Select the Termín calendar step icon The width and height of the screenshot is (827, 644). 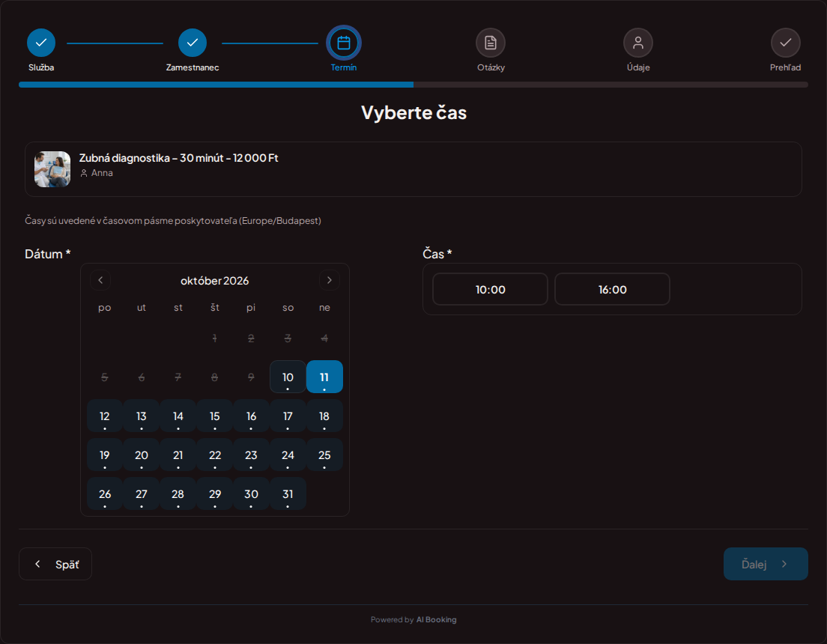click(x=344, y=43)
